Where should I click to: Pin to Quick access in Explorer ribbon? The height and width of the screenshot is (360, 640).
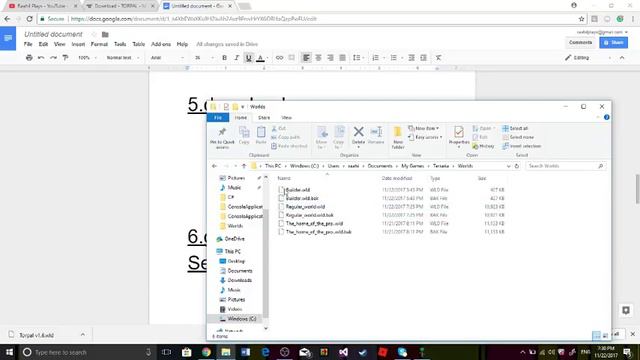click(222, 138)
